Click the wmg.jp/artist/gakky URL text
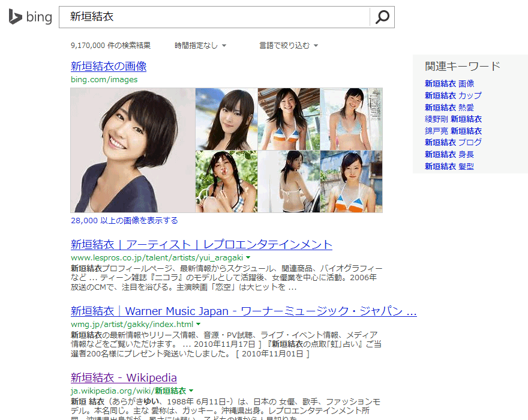 coord(132,325)
